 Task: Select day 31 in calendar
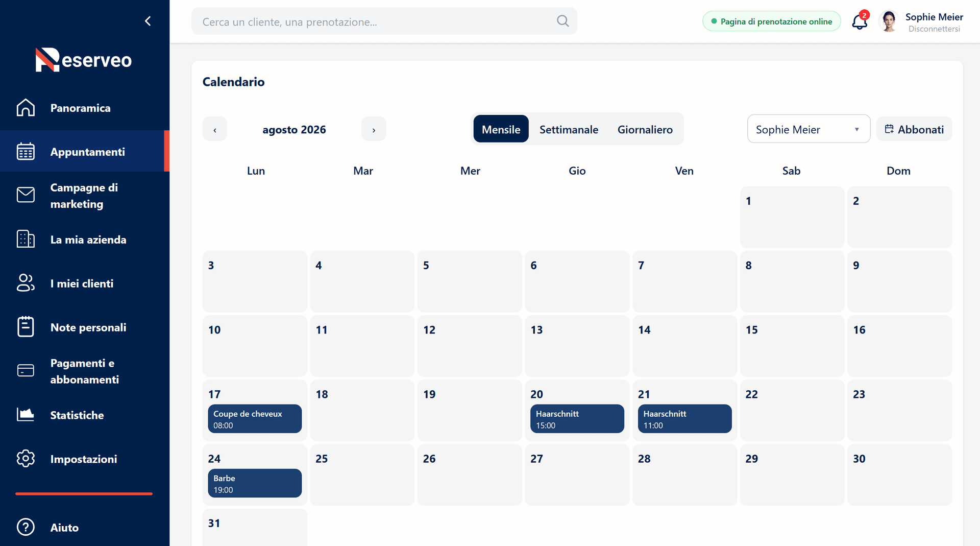tap(254, 527)
